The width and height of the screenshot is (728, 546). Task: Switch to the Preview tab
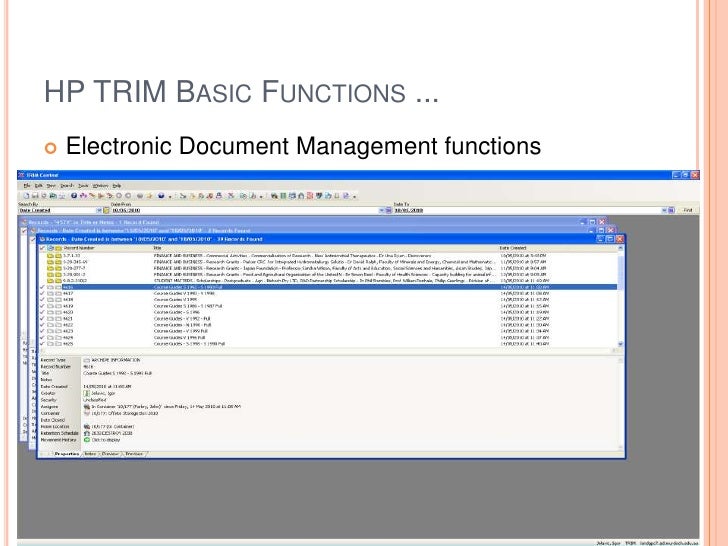pos(110,454)
